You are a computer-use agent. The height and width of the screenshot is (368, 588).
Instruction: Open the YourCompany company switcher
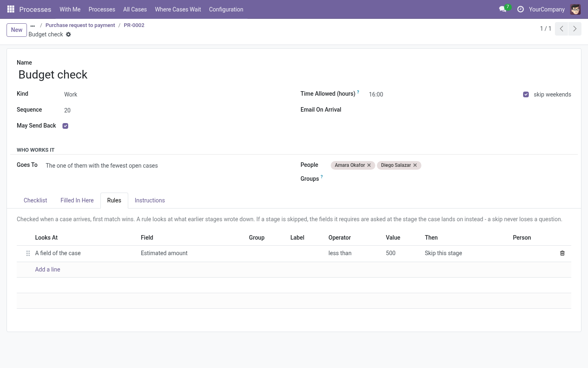coord(547,9)
